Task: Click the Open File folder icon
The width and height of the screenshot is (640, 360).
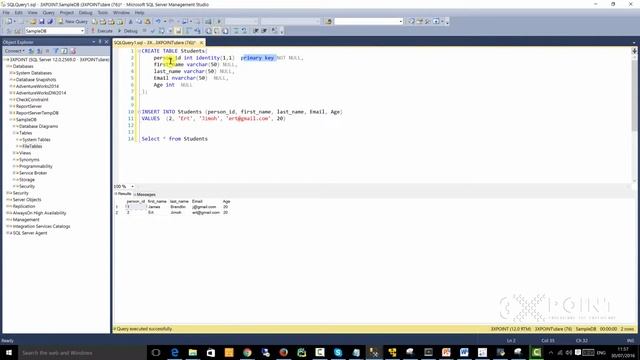Action: 33,21
